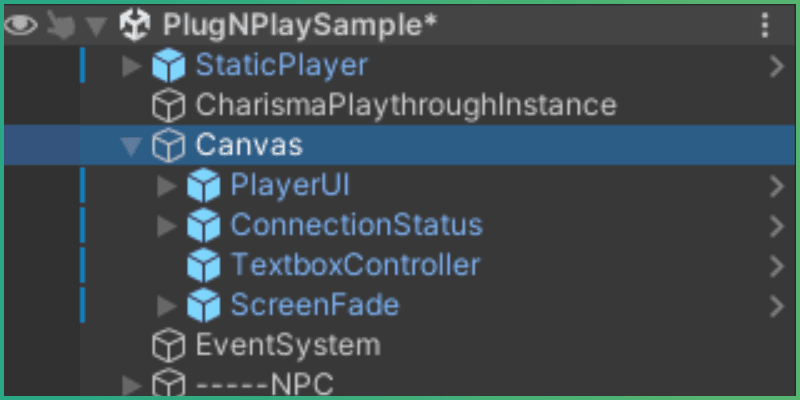800x400 pixels.
Task: Open StaticPlayer prefab via right chevron
Action: (777, 66)
